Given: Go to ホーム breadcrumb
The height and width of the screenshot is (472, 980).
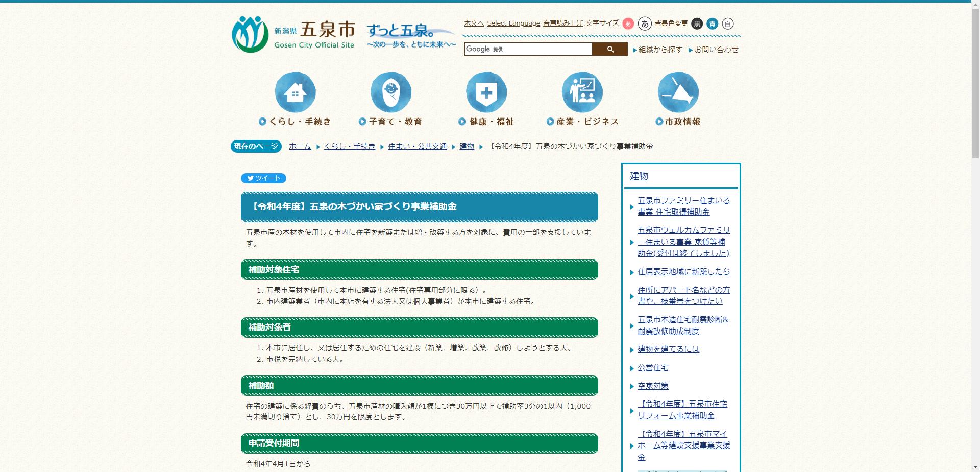Looking at the screenshot, I should click(300, 146).
